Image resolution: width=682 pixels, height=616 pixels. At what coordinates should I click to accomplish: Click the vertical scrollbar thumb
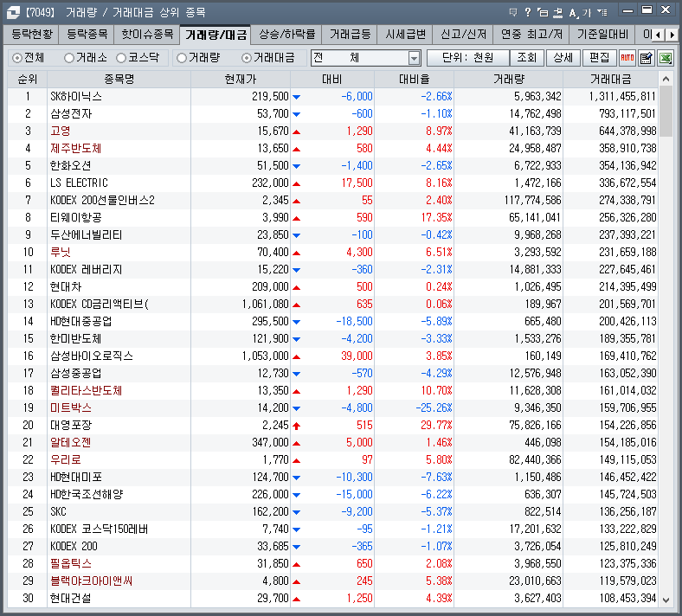(666, 112)
